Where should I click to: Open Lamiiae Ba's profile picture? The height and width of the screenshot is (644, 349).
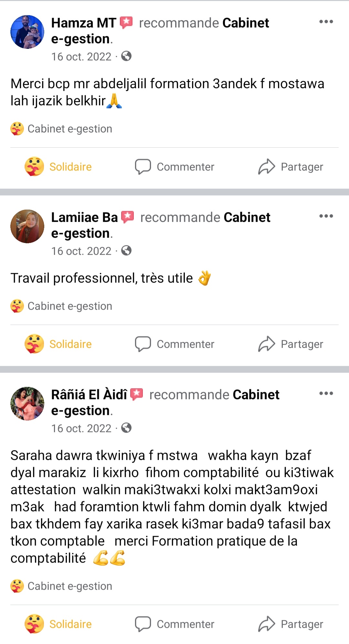click(x=27, y=226)
